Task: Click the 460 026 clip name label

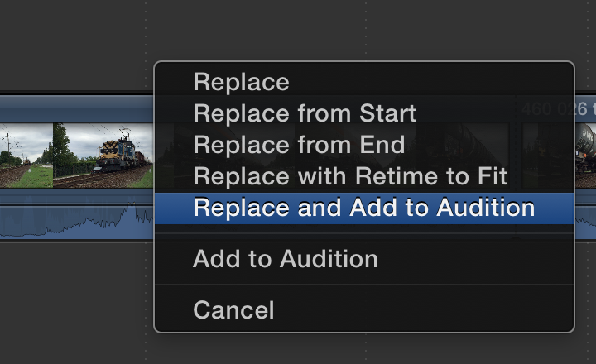Action: click(x=559, y=109)
